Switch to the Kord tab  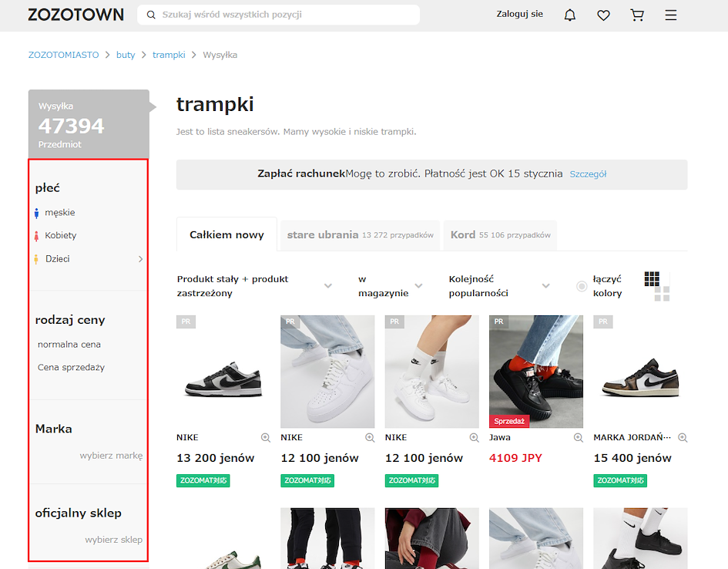(x=501, y=235)
